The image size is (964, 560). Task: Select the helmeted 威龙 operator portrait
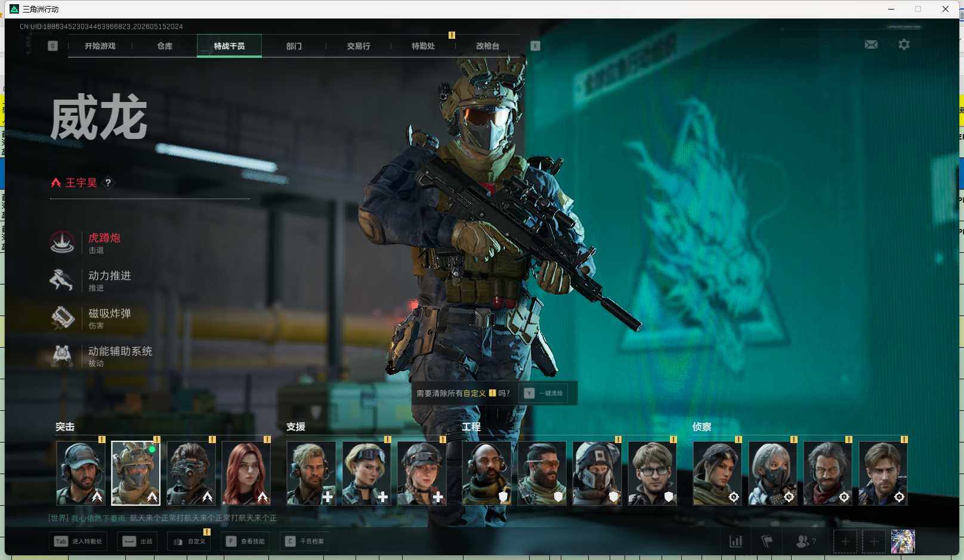pos(135,473)
